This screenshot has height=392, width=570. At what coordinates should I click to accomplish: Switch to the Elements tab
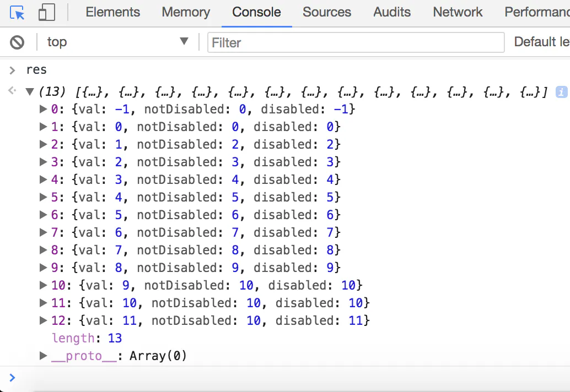(x=112, y=12)
